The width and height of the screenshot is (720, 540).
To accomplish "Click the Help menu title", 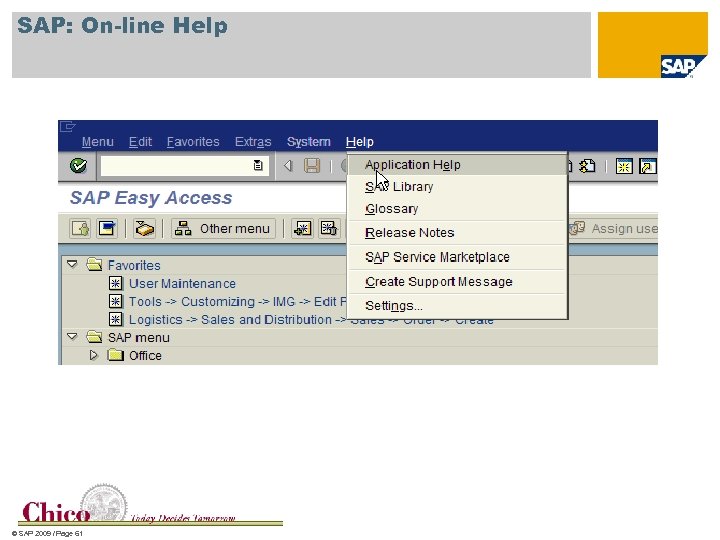I will tap(360, 142).
